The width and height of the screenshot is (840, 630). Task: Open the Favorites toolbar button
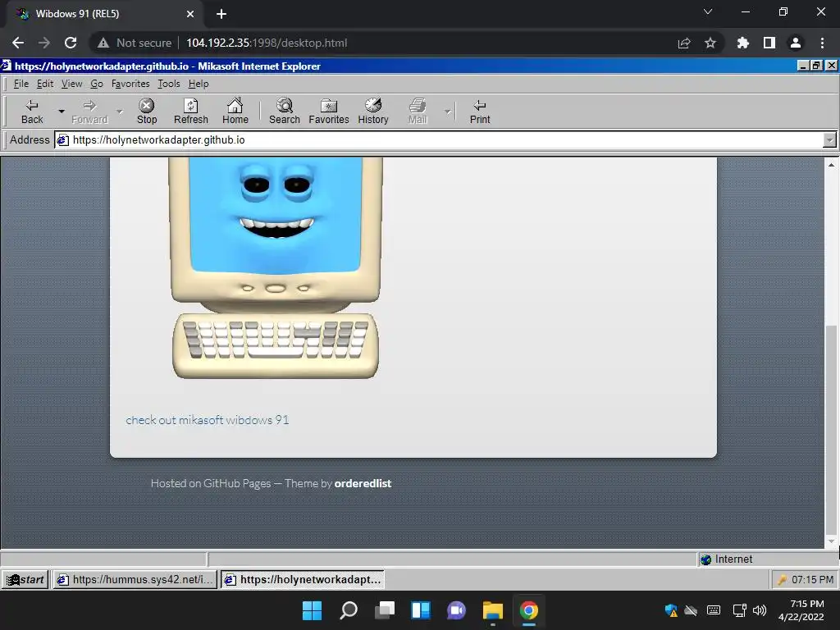pos(329,112)
